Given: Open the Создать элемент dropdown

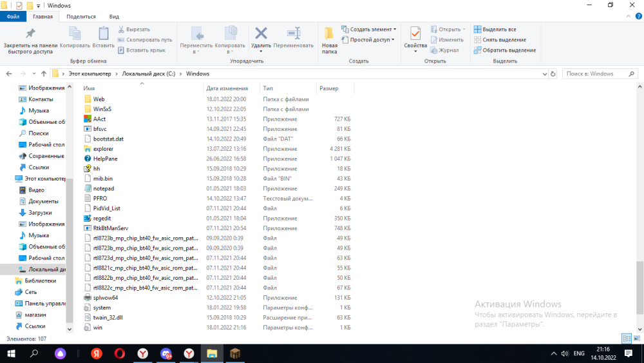Looking at the screenshot, I should (369, 30).
